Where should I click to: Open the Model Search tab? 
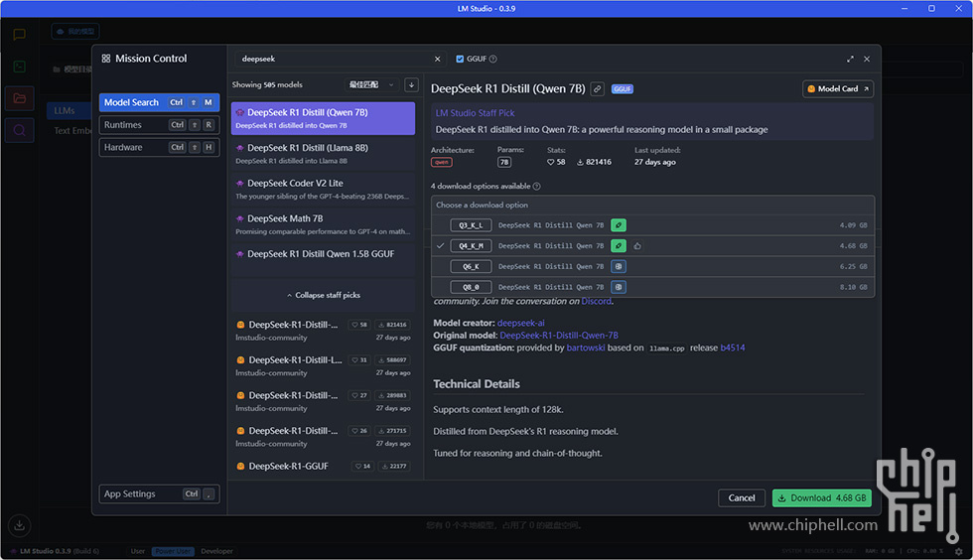(159, 102)
